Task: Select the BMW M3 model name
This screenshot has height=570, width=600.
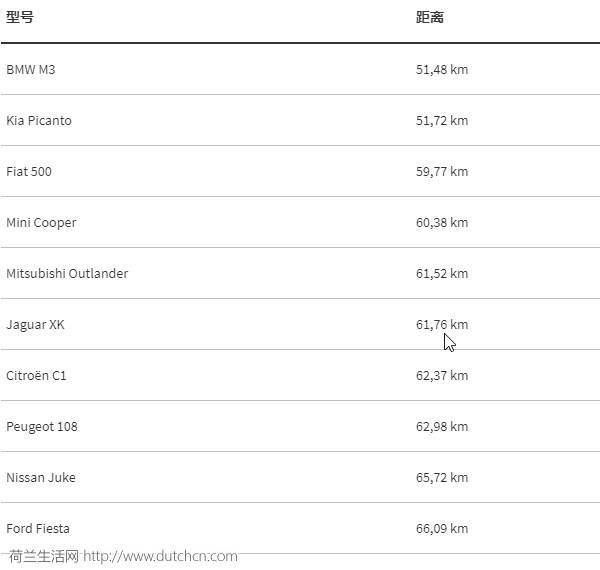Action: [31, 70]
